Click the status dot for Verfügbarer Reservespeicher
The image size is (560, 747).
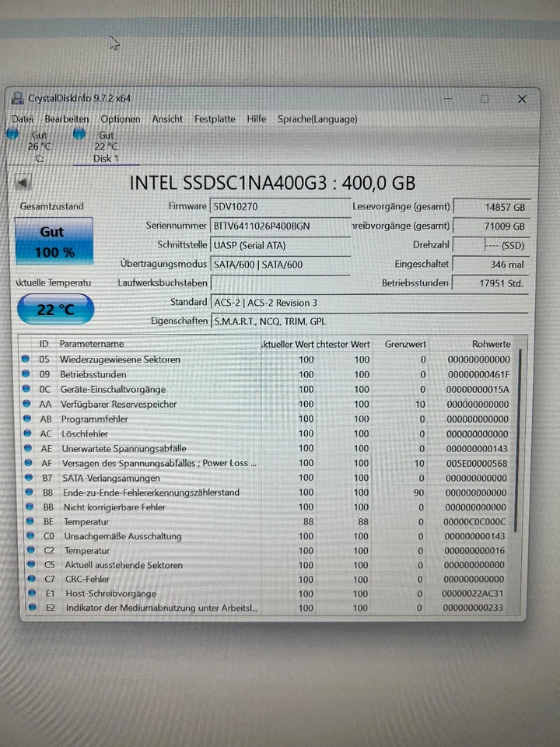click(x=26, y=404)
